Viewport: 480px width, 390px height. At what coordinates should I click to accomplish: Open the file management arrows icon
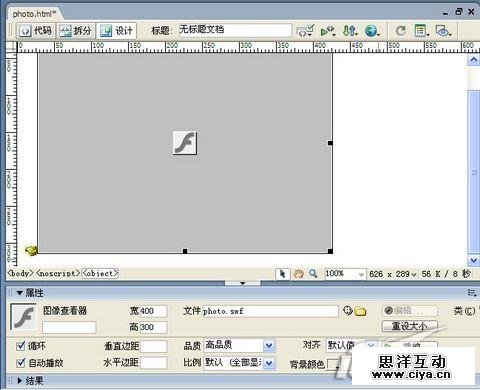click(350, 31)
